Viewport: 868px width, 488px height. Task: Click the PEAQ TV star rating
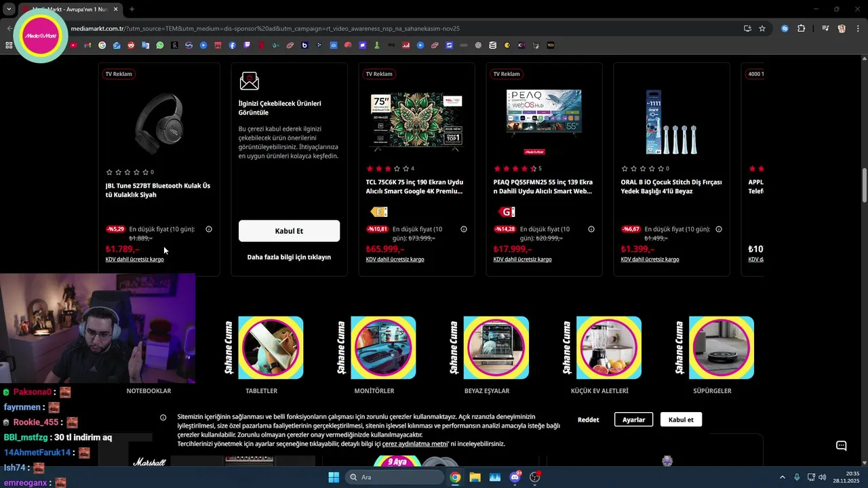tap(515, 169)
